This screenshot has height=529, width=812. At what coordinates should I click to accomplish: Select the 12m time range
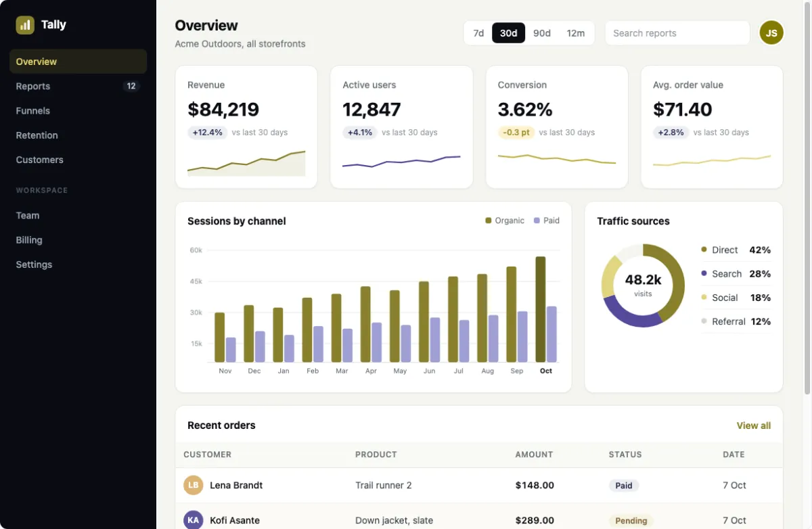pos(576,33)
